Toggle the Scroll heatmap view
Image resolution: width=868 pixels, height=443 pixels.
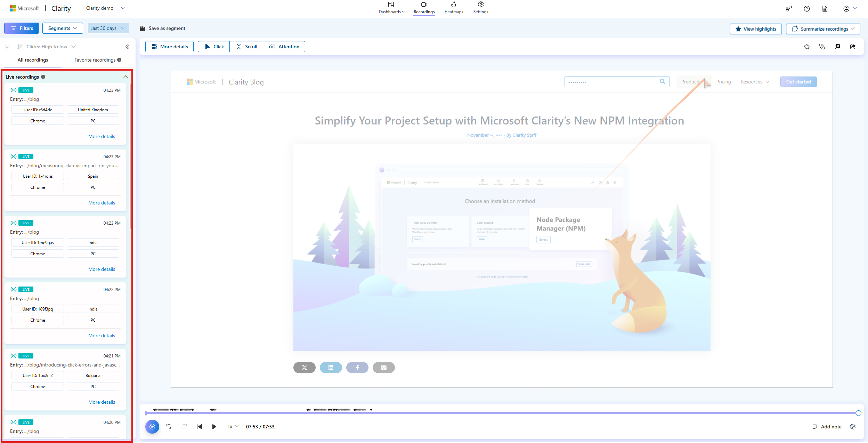click(246, 47)
